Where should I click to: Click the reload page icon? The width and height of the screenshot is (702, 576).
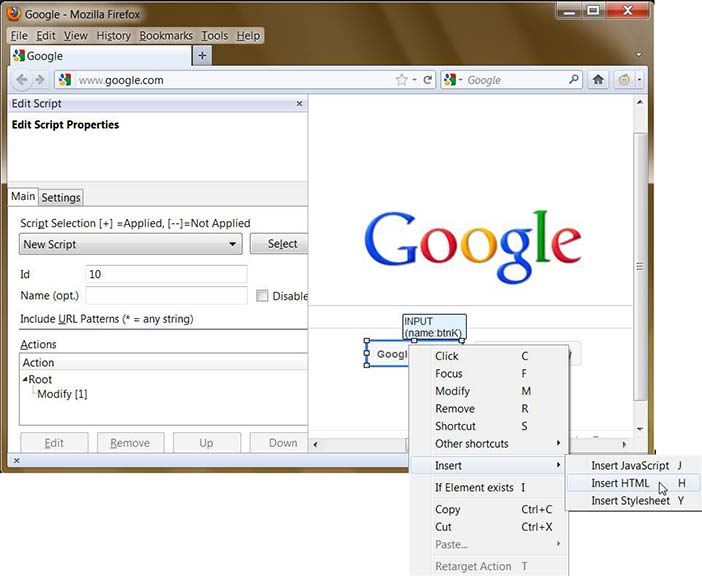coord(428,80)
